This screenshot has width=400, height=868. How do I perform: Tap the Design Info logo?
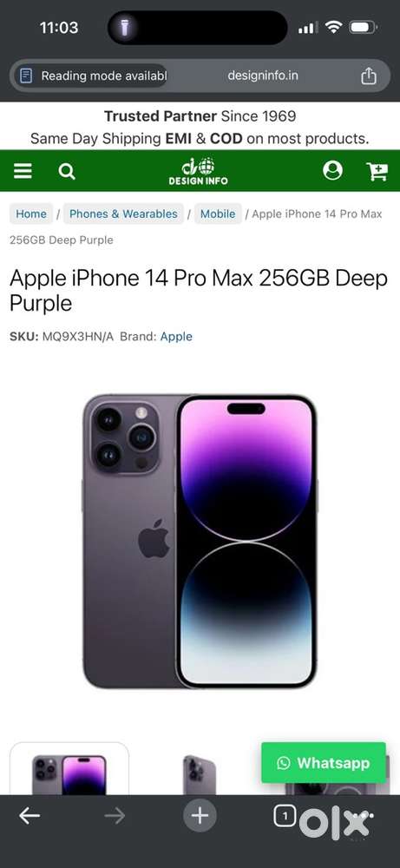click(x=198, y=171)
